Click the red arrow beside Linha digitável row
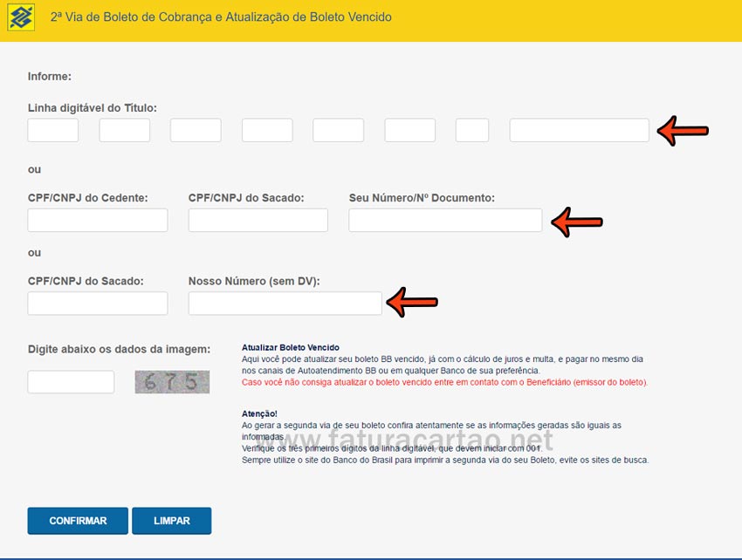The image size is (742, 560). (684, 129)
